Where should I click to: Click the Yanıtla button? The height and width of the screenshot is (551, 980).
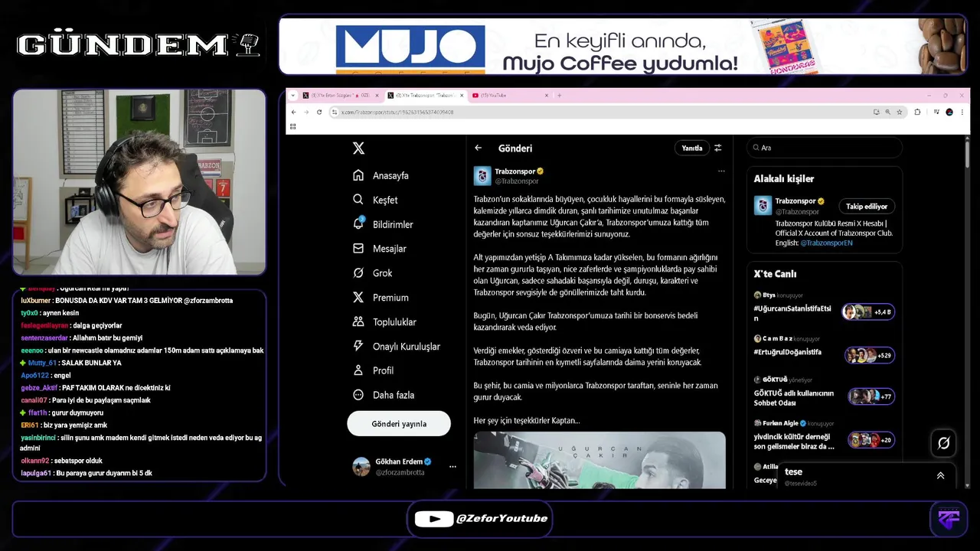692,148
